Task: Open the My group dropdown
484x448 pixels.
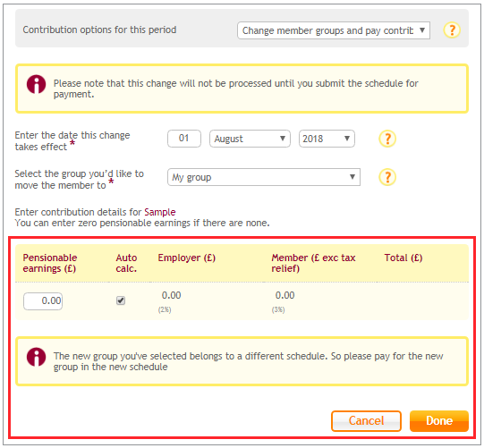Action: pos(264,177)
